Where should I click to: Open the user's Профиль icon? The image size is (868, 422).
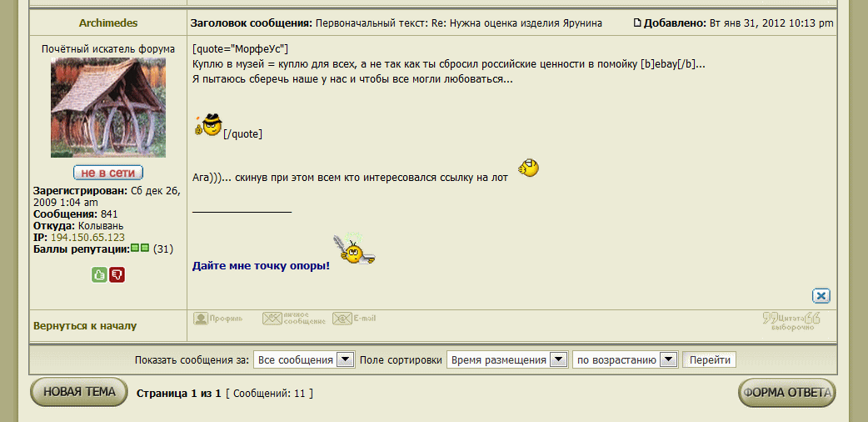click(x=218, y=319)
